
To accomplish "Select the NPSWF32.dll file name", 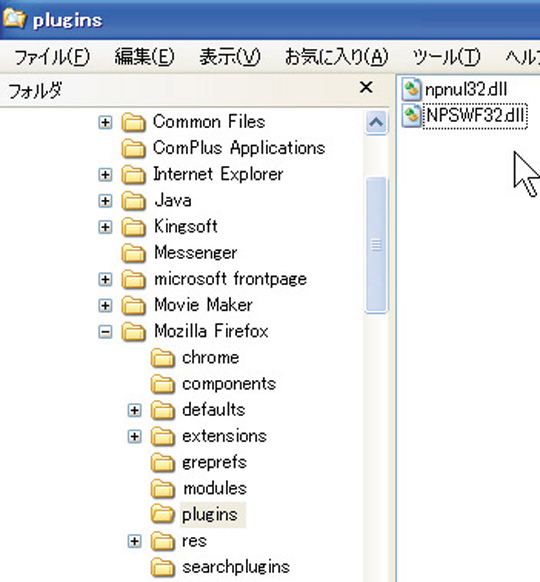I will (475, 116).
